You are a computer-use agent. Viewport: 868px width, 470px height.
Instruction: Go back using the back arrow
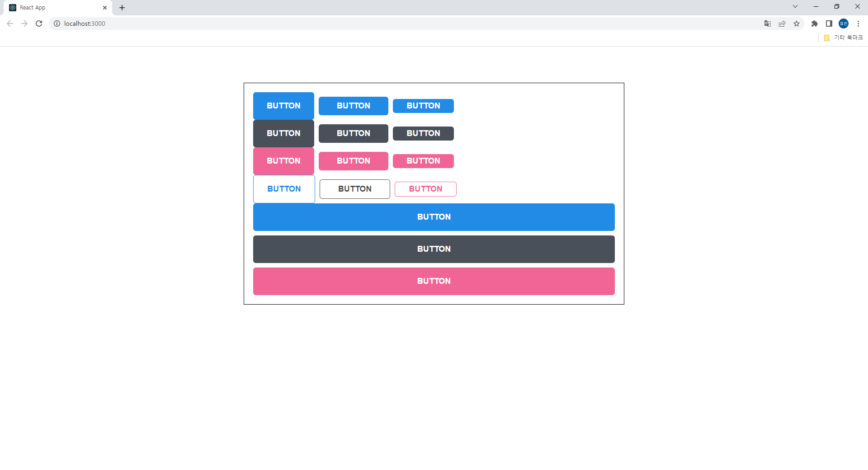pos(10,23)
